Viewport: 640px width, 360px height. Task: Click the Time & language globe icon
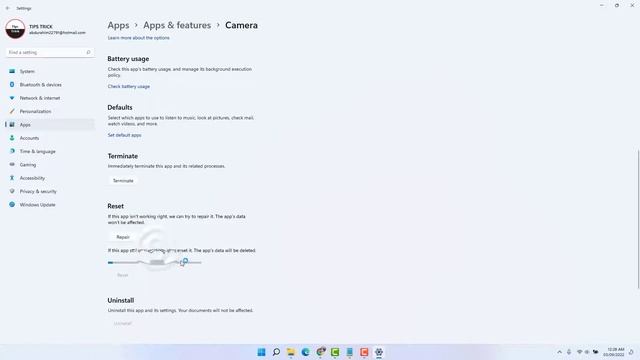[12, 151]
